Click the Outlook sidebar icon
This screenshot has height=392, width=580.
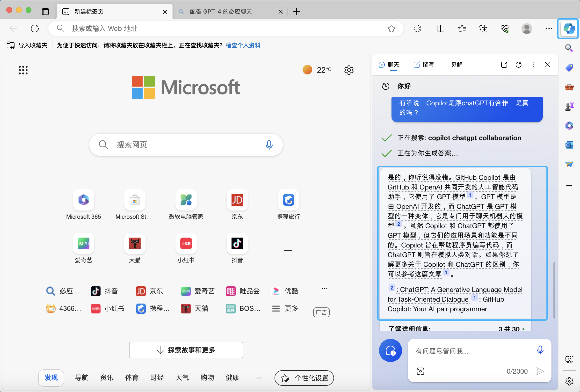coord(569,145)
